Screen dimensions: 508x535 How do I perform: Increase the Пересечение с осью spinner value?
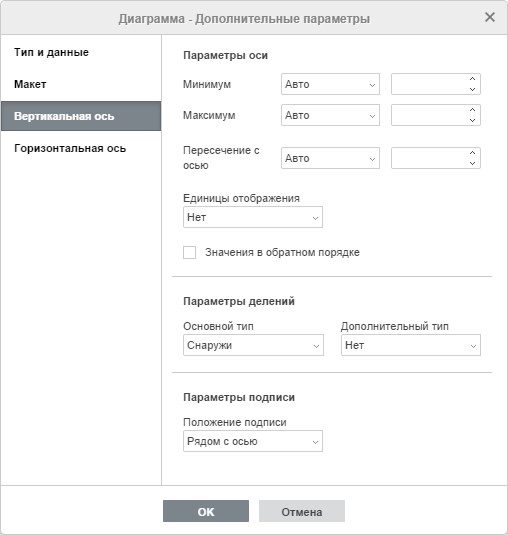pos(472,153)
